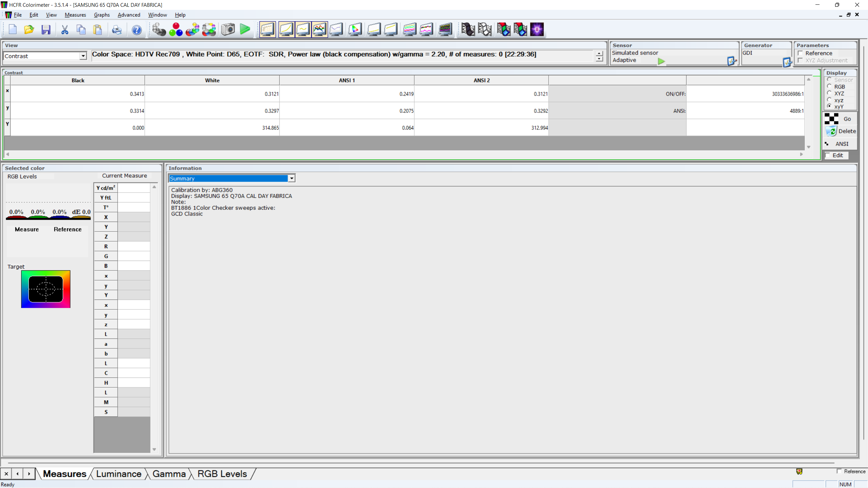Open the Measures menu

75,15
